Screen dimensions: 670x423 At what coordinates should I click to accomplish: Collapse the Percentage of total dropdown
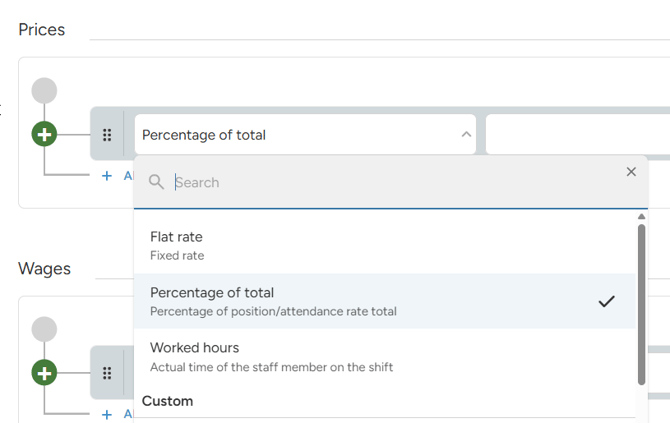pyautogui.click(x=466, y=134)
